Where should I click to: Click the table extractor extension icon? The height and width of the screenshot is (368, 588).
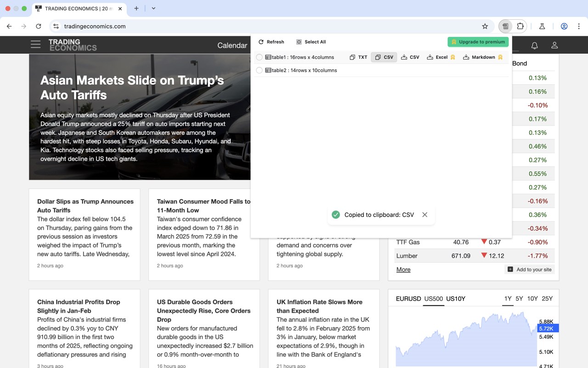[505, 26]
